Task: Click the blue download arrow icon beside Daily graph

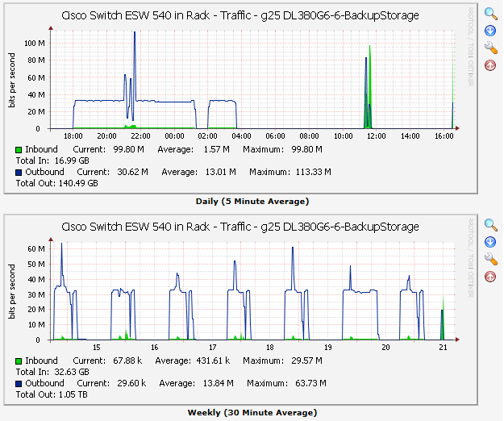Action: [490, 31]
